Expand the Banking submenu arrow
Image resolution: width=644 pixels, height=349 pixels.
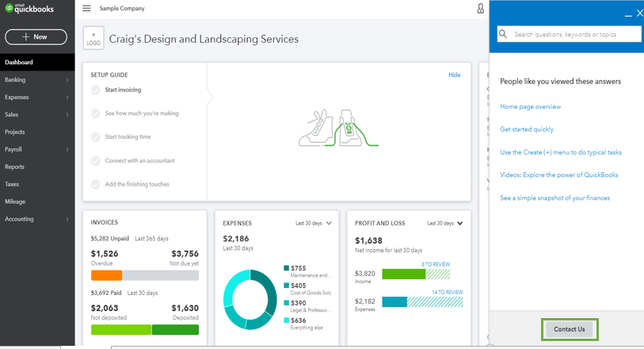[x=67, y=80]
